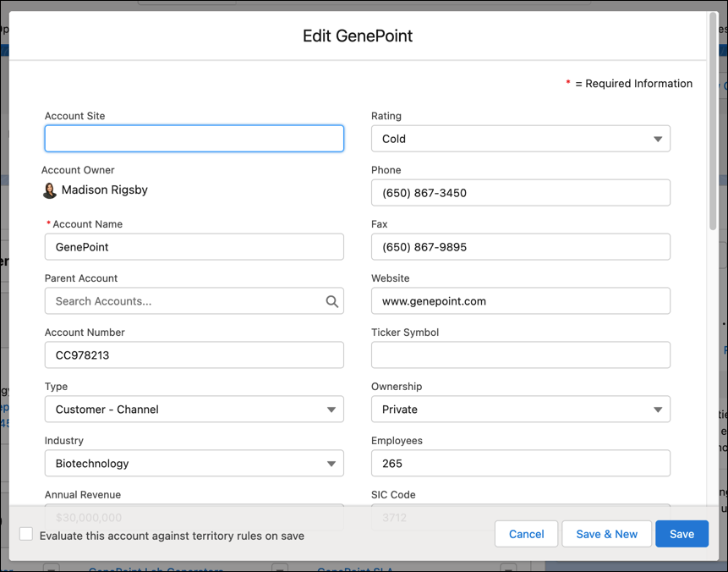Open the Rating dropdown showing Cold

tap(521, 139)
